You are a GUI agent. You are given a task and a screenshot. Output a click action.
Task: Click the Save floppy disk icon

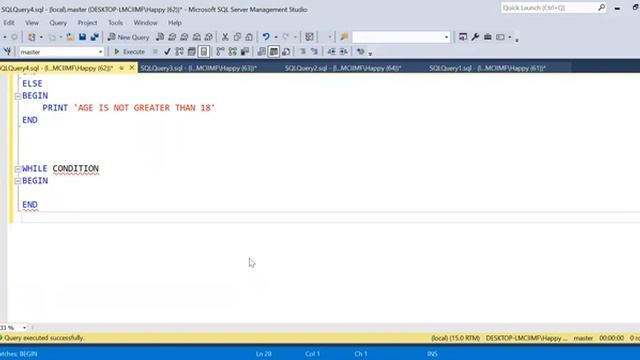(82, 37)
